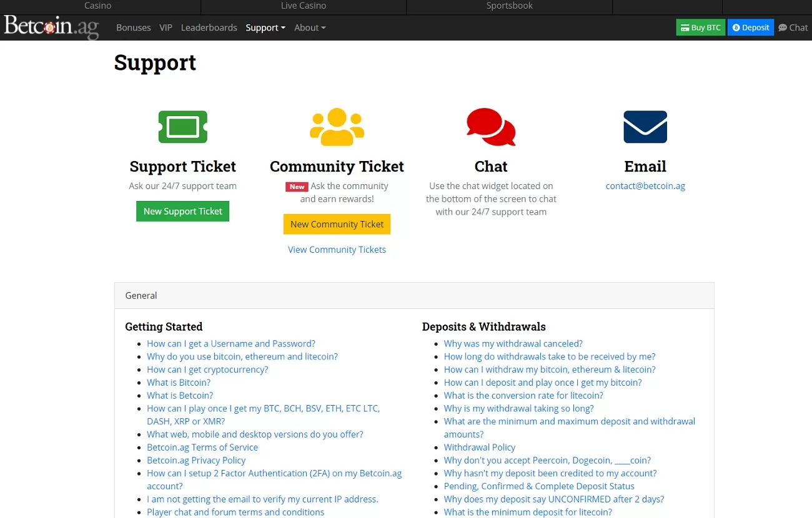Screen dimensions: 812x518
Task: Open 'What web, mobile and desktop versions' link
Action: click(x=255, y=434)
